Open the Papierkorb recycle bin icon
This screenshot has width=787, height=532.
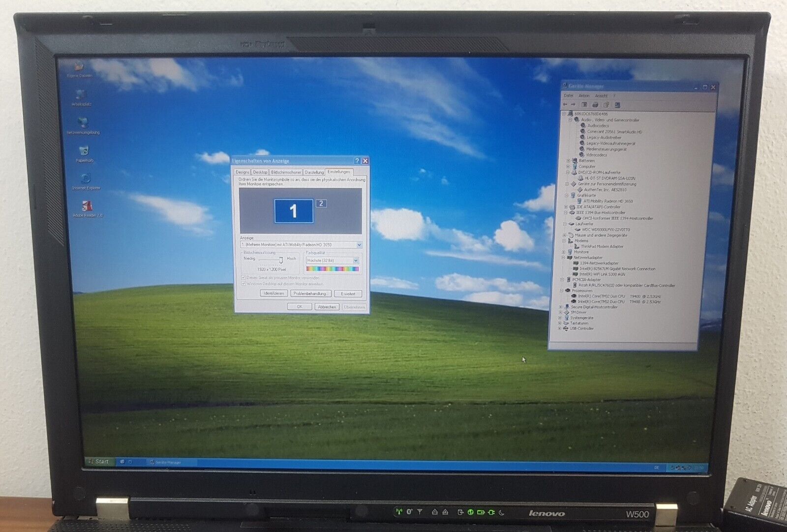[x=84, y=153]
